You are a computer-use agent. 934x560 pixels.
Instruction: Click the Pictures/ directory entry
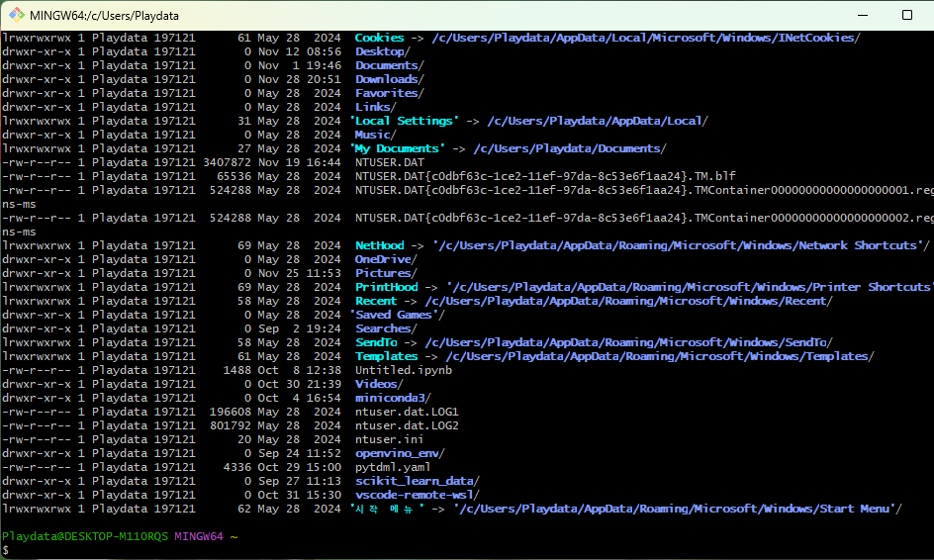coord(386,273)
